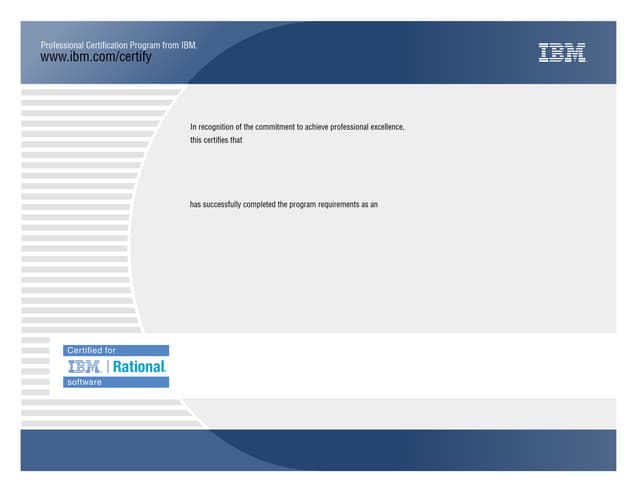Click the white band right of the Rational badge
Screen dimensions: 640x495
click(400, 364)
